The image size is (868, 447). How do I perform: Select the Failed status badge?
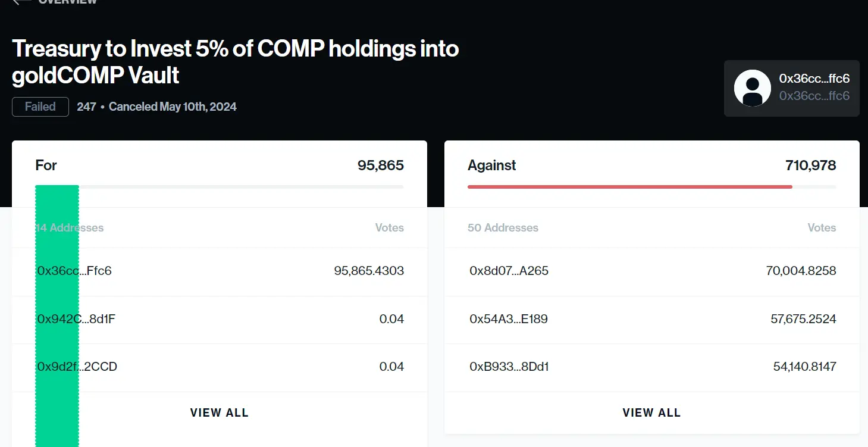point(40,107)
